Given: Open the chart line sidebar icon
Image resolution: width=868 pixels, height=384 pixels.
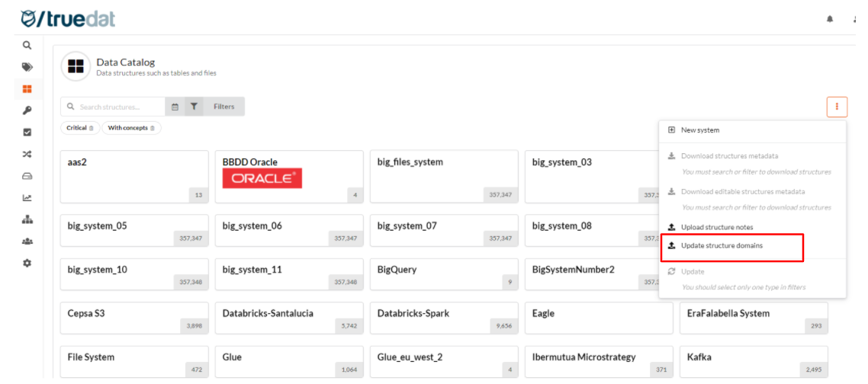Looking at the screenshot, I should pos(27,197).
